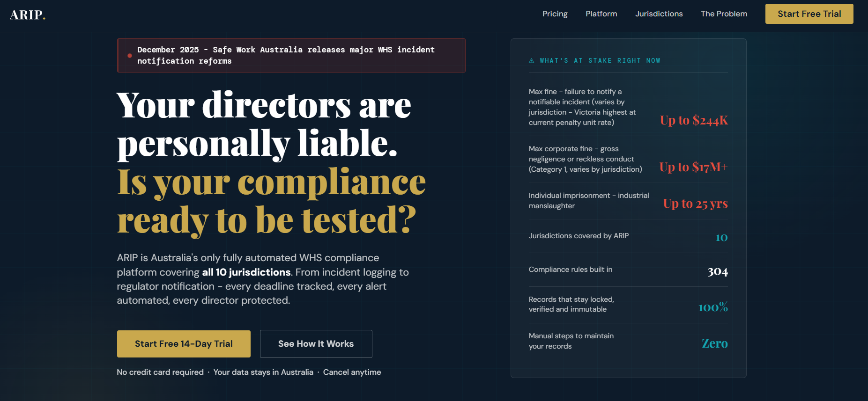
Task: Click the See How It Works button
Action: 316,344
